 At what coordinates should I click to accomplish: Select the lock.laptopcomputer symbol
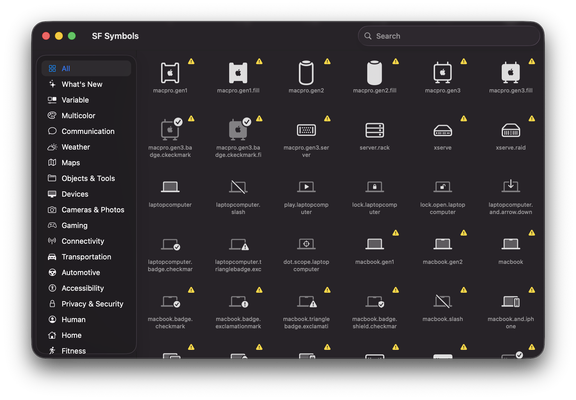[x=374, y=187]
